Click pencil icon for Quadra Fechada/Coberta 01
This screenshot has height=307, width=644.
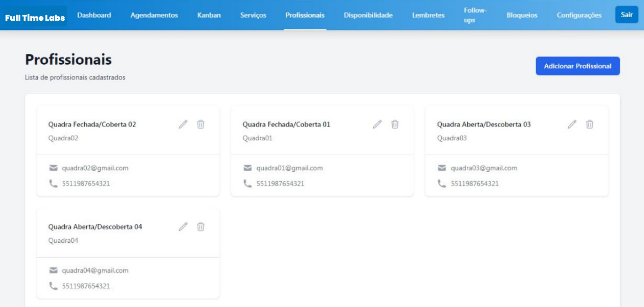[377, 124]
